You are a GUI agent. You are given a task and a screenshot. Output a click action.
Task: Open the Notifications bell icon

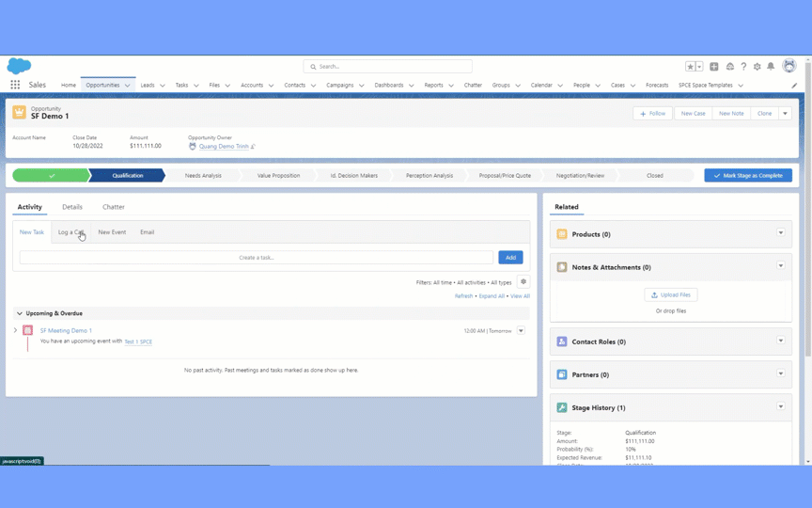coord(771,67)
